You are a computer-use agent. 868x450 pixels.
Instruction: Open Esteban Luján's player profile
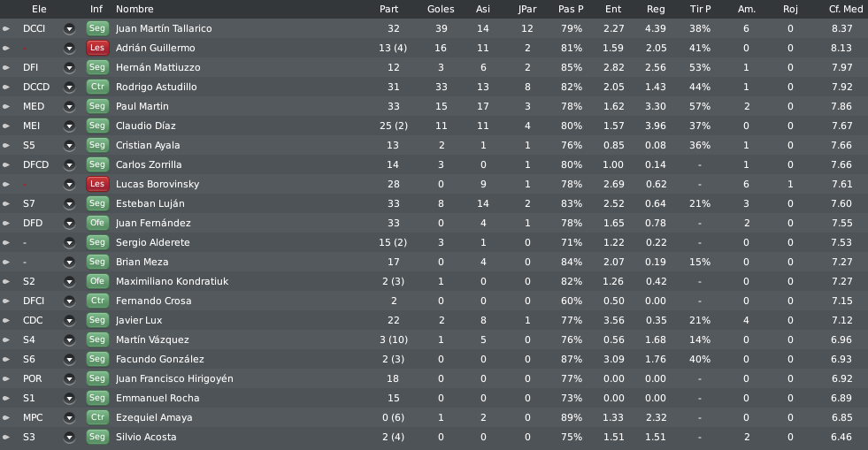click(x=150, y=203)
